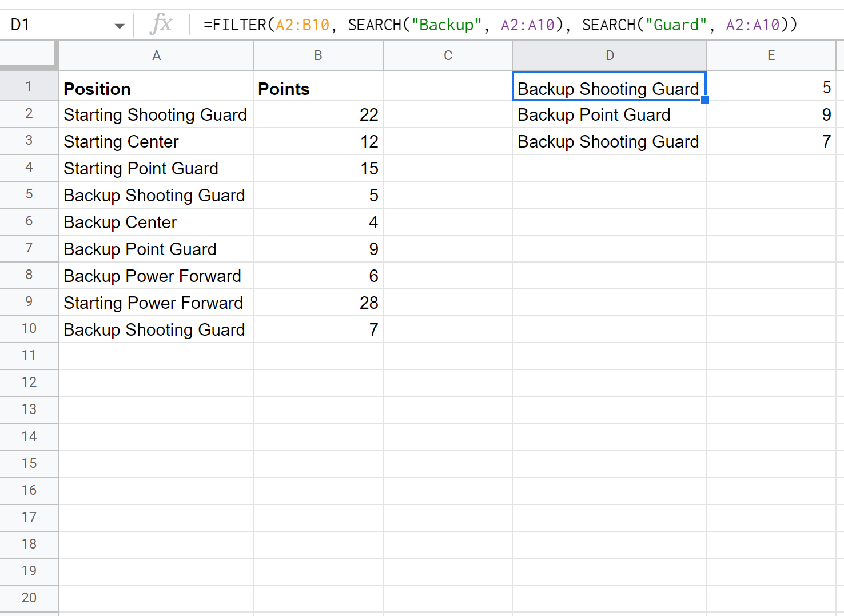Click the points value 15
The height and width of the screenshot is (616, 844).
(318, 168)
